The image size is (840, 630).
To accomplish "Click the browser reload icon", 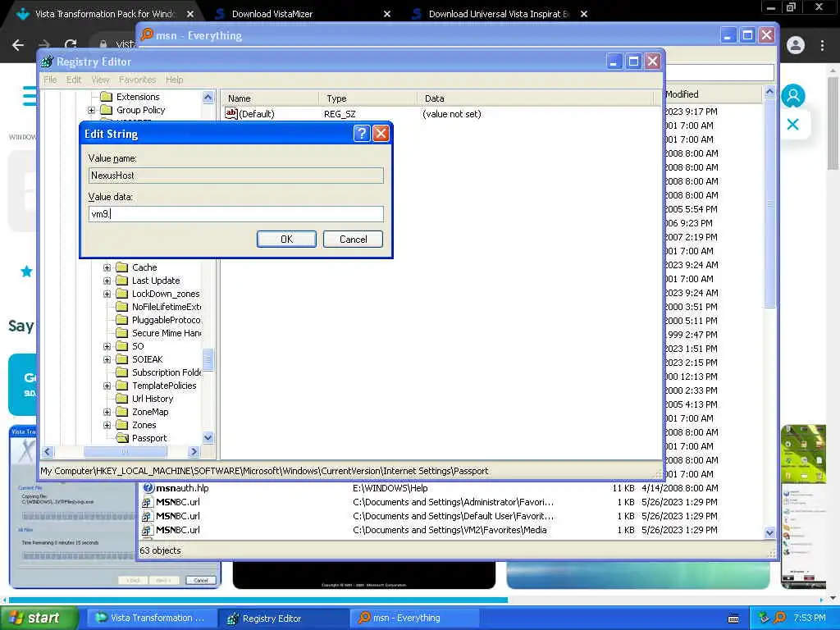I will tap(71, 45).
